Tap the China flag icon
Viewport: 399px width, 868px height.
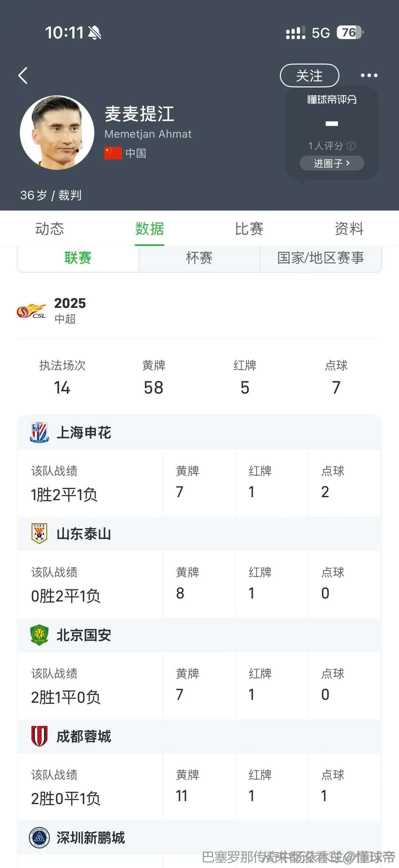(x=113, y=153)
